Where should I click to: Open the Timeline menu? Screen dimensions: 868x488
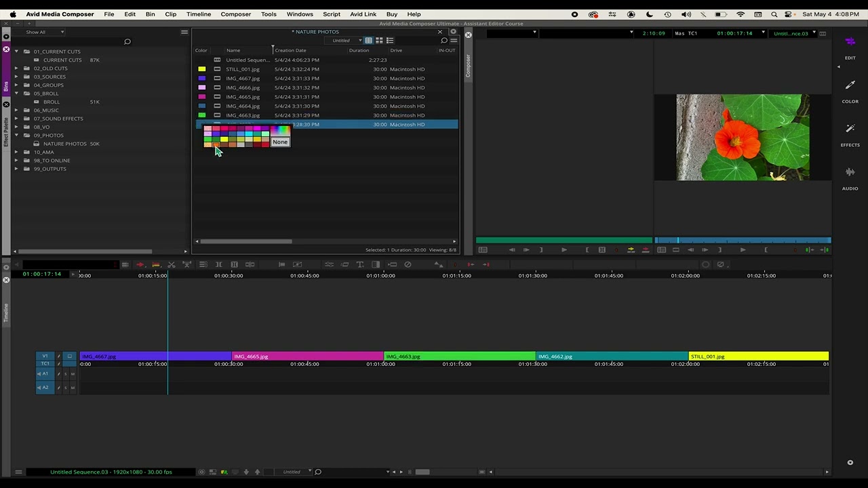tap(199, 14)
